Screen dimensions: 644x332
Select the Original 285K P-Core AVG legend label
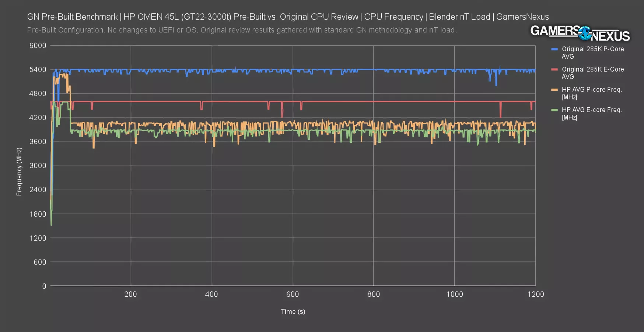point(592,53)
